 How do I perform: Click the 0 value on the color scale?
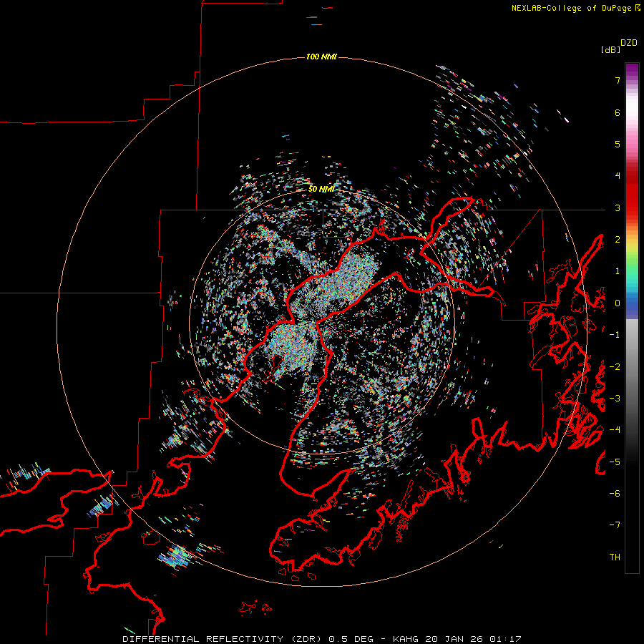(x=618, y=303)
